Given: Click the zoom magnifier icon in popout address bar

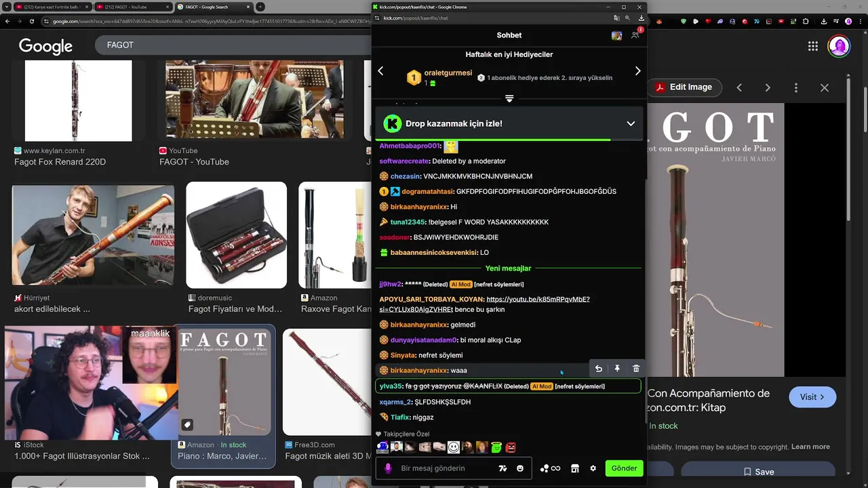Looking at the screenshot, I should (x=628, y=18).
